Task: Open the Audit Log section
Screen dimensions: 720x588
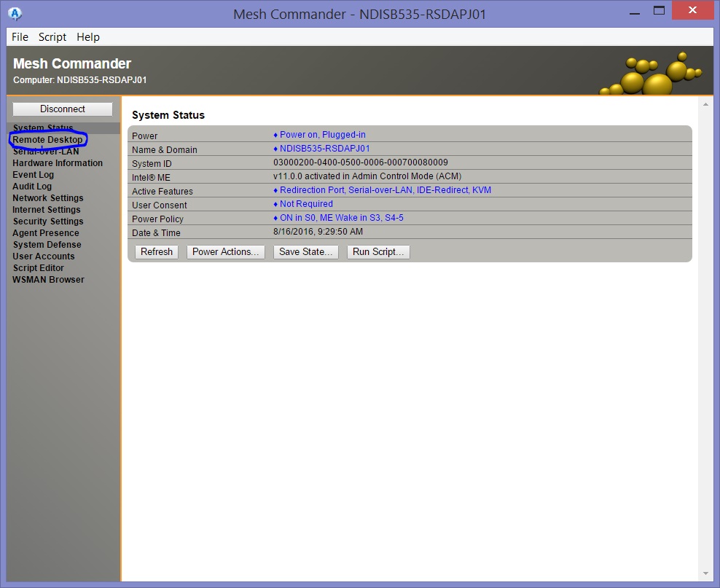Action: tap(32, 187)
